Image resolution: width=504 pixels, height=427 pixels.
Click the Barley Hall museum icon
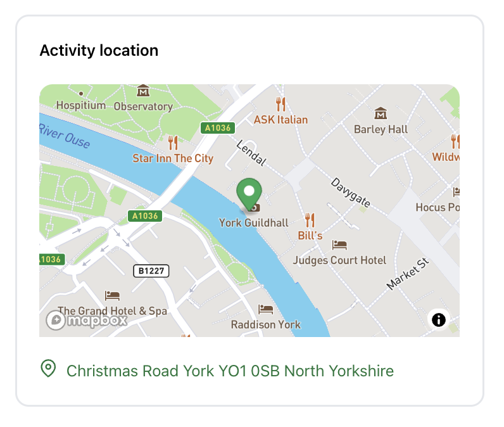pyautogui.click(x=381, y=113)
